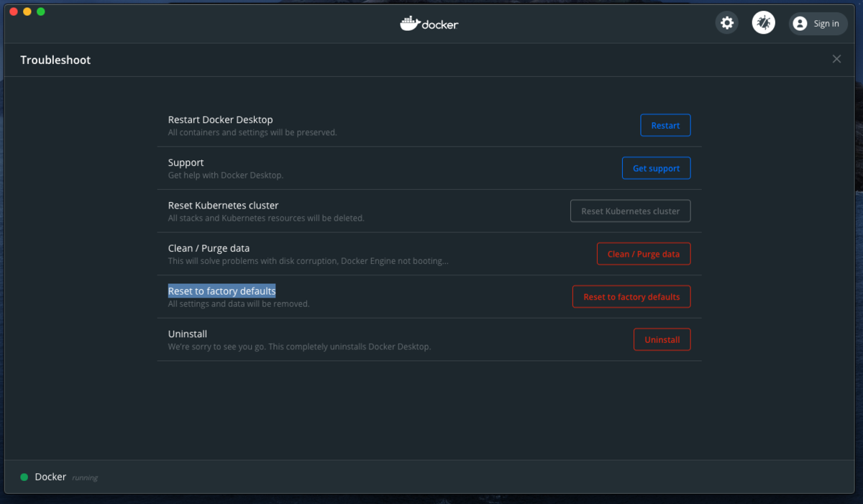Click the Clean / Purge data button

644,254
